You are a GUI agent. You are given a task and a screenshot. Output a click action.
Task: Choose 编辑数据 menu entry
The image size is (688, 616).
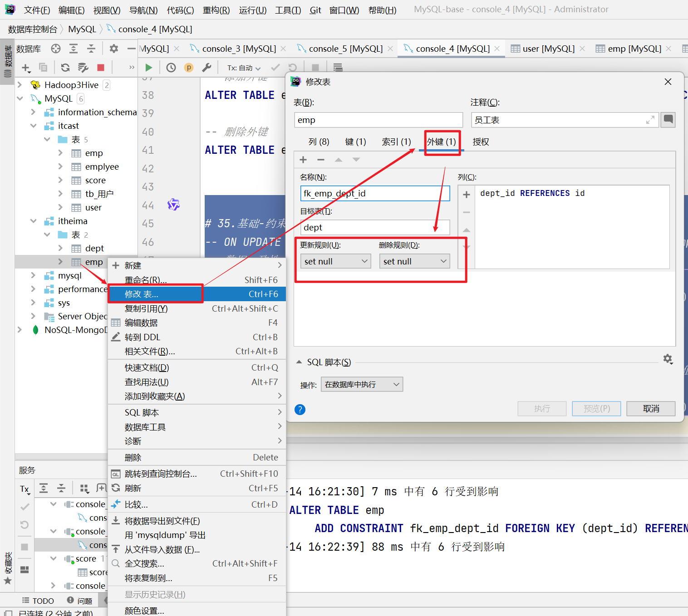pyautogui.click(x=197, y=323)
